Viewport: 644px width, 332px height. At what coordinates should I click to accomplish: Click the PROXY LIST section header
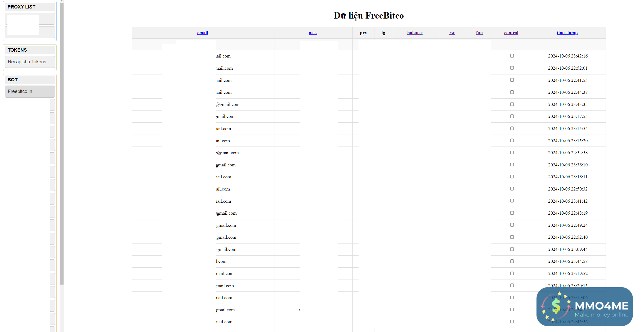coord(30,7)
